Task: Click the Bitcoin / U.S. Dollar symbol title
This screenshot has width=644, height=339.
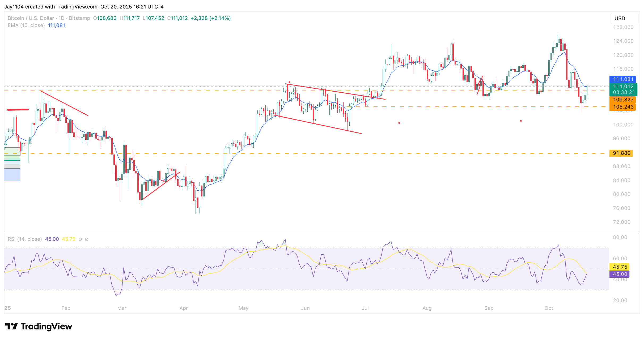Action: pos(31,18)
